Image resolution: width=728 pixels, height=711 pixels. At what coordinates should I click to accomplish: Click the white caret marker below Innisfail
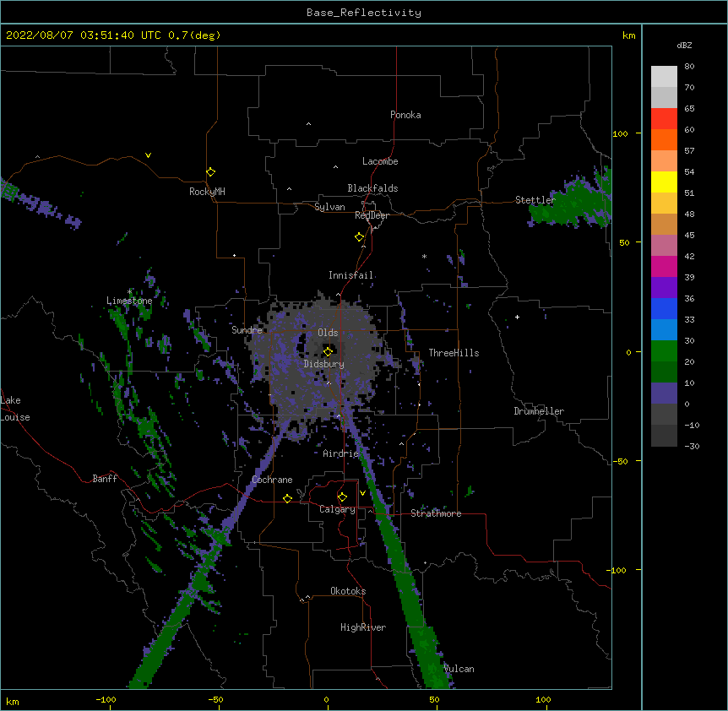[x=338, y=295]
